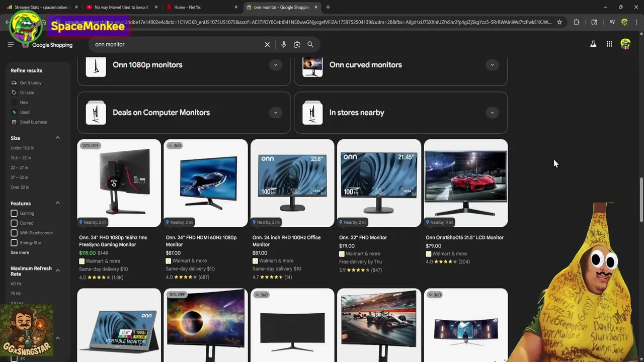Screen dimensions: 644x362
Task: Open the browser extensions puzzle icon
Action: (x=577, y=22)
